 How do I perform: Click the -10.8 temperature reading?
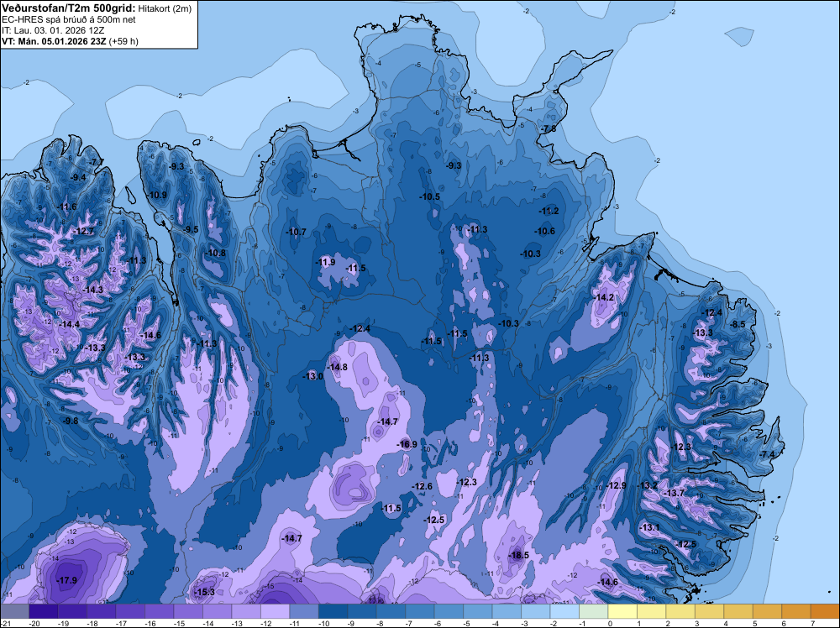(x=216, y=254)
